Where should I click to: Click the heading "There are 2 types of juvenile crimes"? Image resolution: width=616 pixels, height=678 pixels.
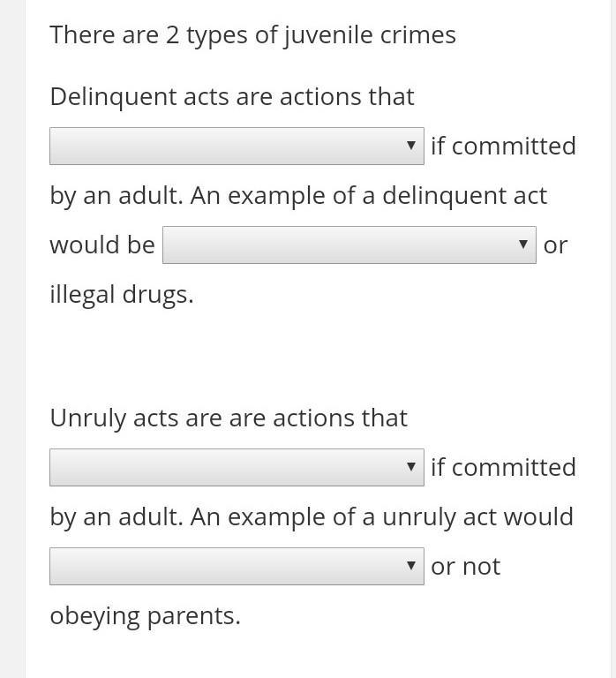253,35
